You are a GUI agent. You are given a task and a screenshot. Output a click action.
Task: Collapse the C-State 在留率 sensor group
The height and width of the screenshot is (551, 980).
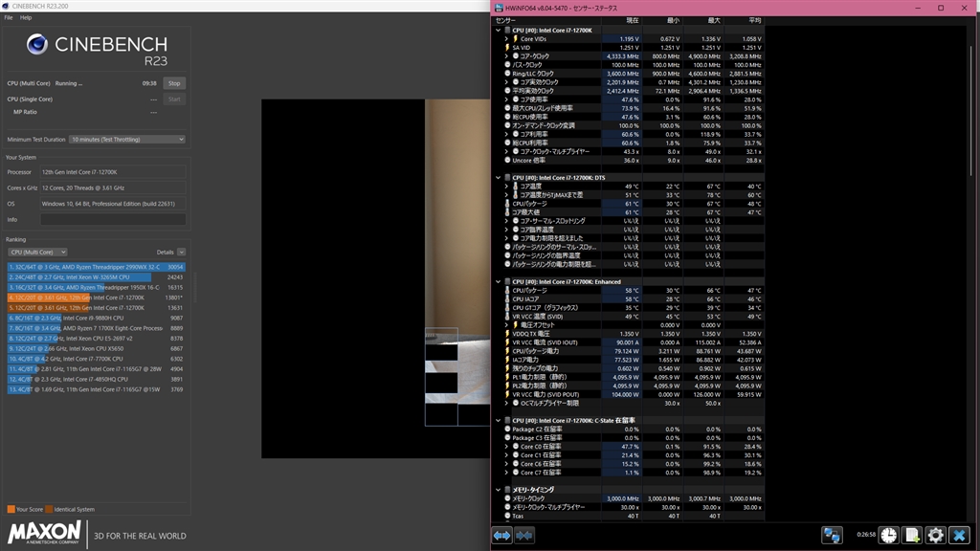[x=498, y=421]
